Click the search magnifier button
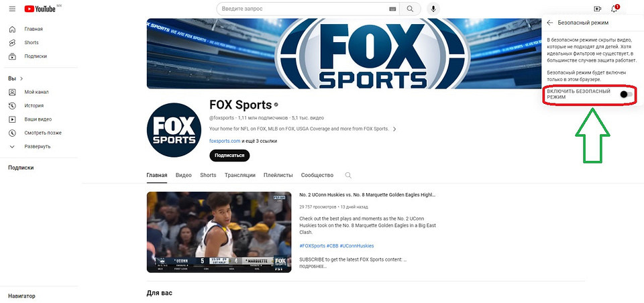 tap(411, 9)
